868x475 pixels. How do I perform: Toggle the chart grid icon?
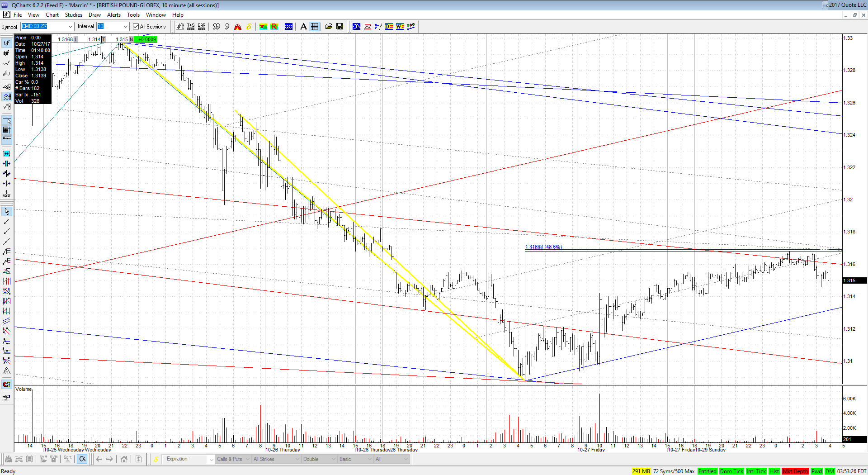click(x=315, y=27)
